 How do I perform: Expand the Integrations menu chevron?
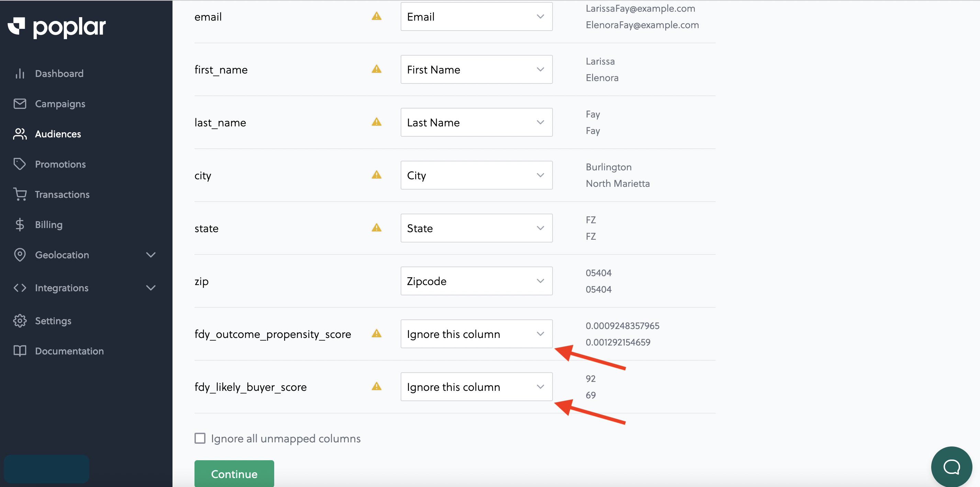[151, 288]
